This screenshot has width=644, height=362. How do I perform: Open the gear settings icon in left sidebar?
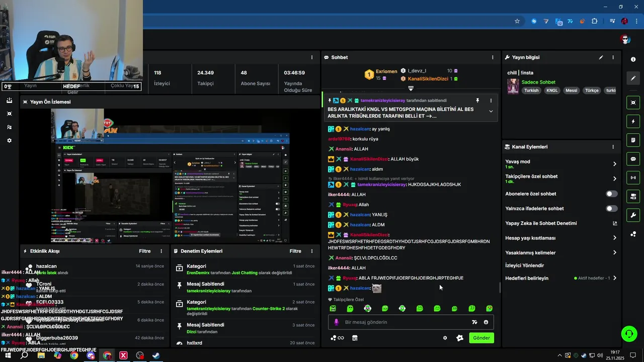[9, 141]
